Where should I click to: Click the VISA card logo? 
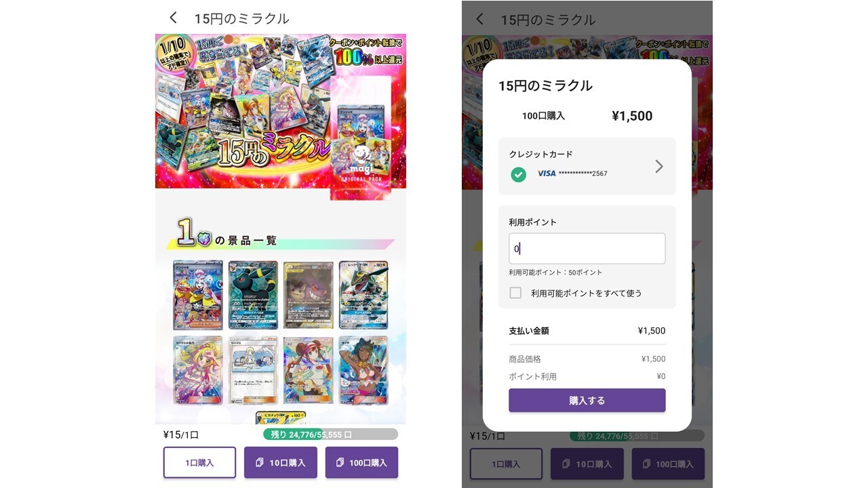point(547,174)
